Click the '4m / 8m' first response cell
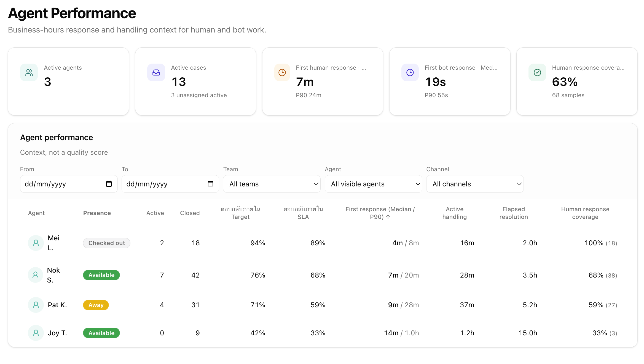Screen dimensions: 644x364 click(x=406, y=243)
